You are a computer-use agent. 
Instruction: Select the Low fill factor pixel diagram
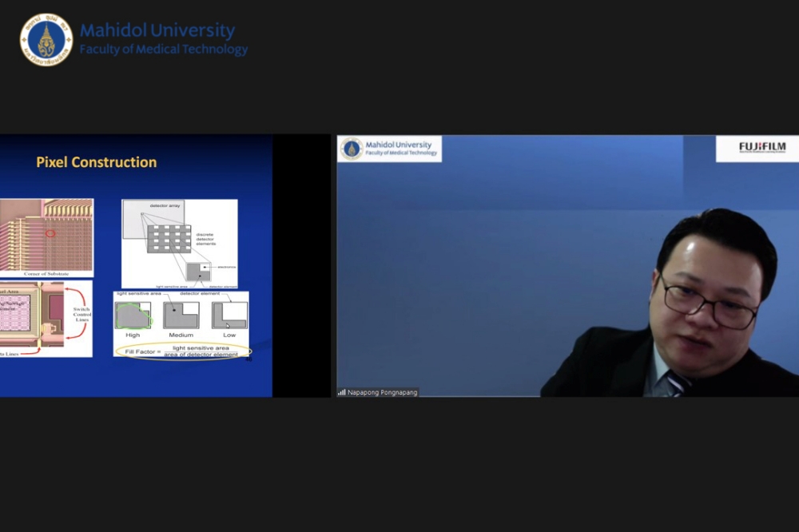(x=229, y=316)
